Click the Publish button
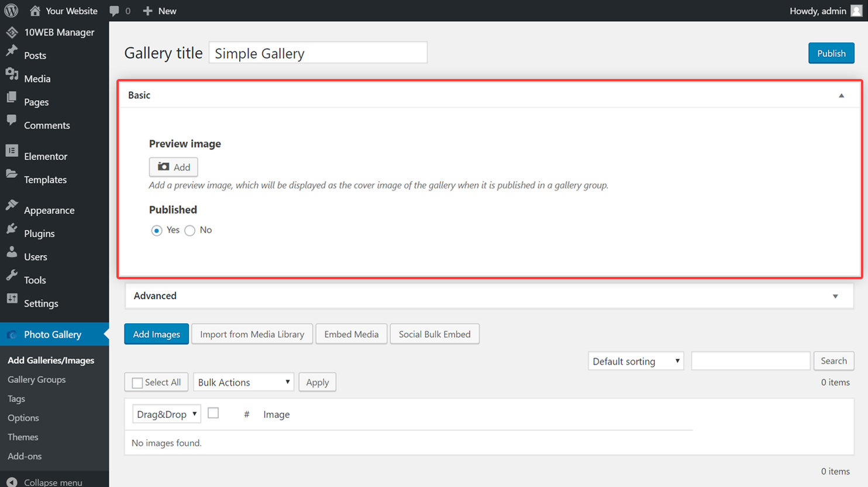Viewport: 868px width, 487px height. click(831, 53)
